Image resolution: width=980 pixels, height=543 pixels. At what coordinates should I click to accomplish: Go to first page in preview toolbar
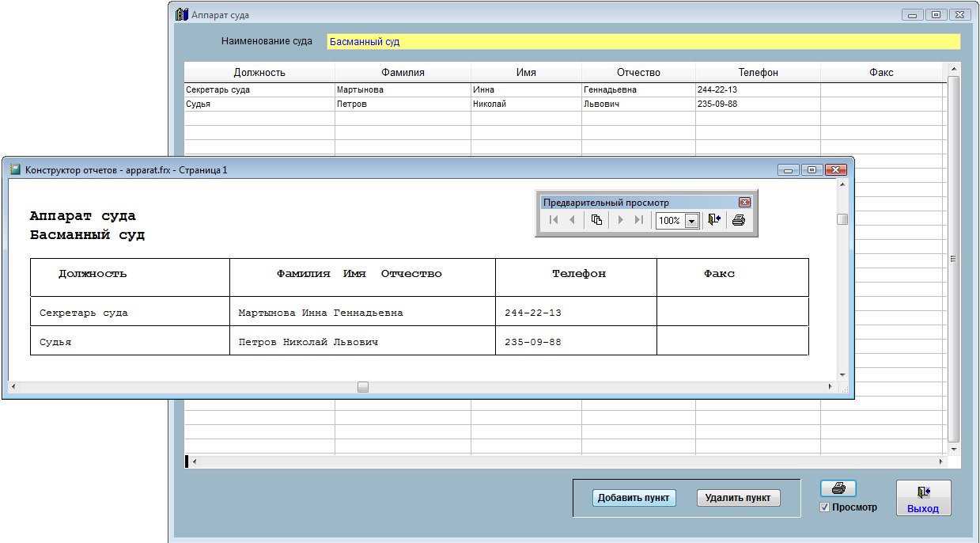click(x=554, y=221)
